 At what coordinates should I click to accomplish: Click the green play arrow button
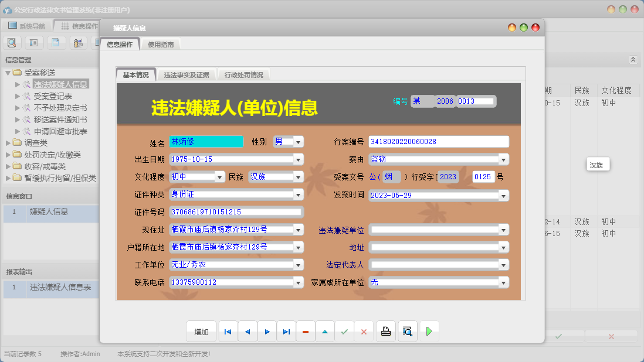(429, 332)
